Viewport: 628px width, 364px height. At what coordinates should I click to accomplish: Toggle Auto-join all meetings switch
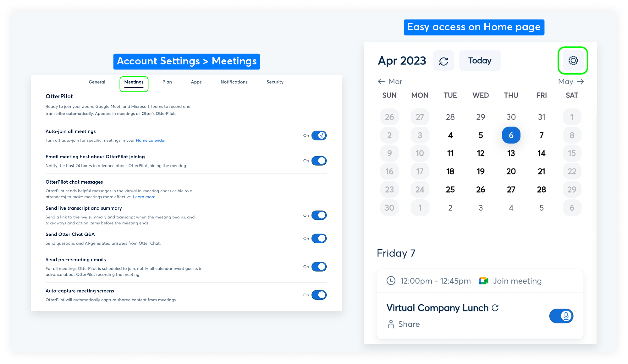point(319,135)
